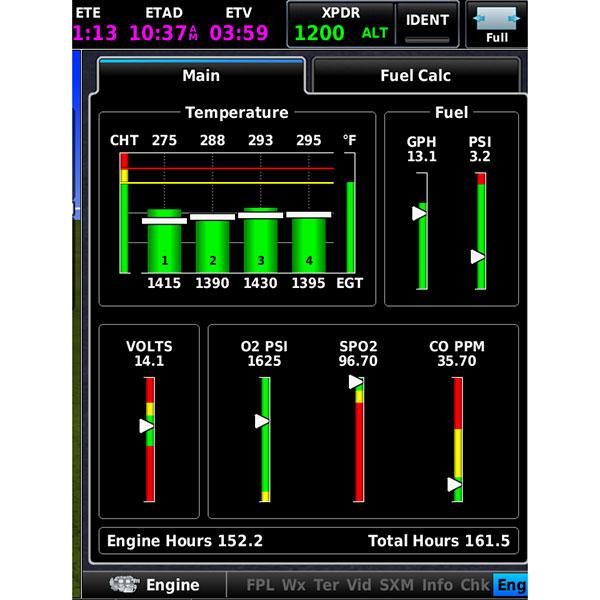
Task: Tap the ETV value 03:59
Action: pos(239,33)
